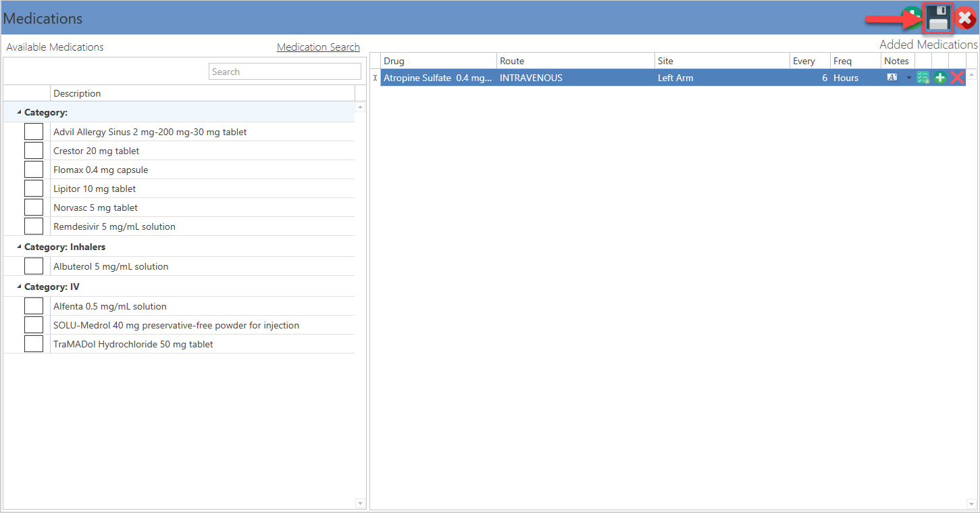Click green plus icon in Atropine row
980x513 pixels.
click(940, 78)
